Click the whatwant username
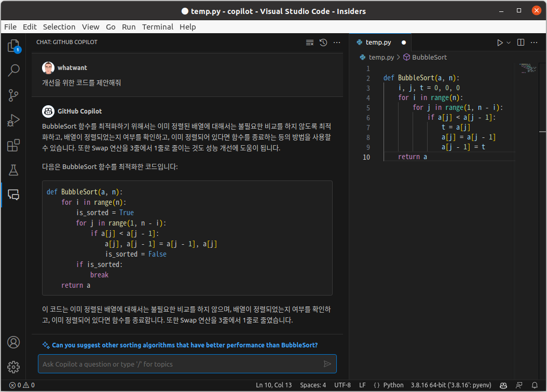 (x=72, y=68)
